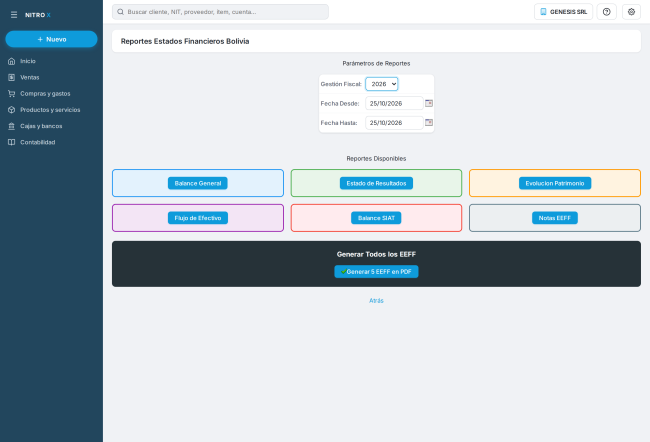Open the Gestión Fiscal year dropdown
Image resolution: width=650 pixels, height=442 pixels.
pyautogui.click(x=382, y=84)
